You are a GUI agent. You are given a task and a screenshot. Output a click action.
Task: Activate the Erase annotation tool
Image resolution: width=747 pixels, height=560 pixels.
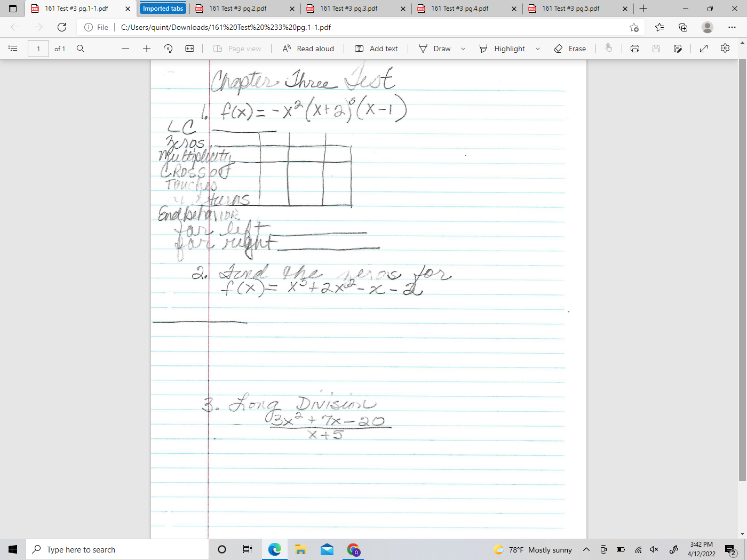click(570, 48)
